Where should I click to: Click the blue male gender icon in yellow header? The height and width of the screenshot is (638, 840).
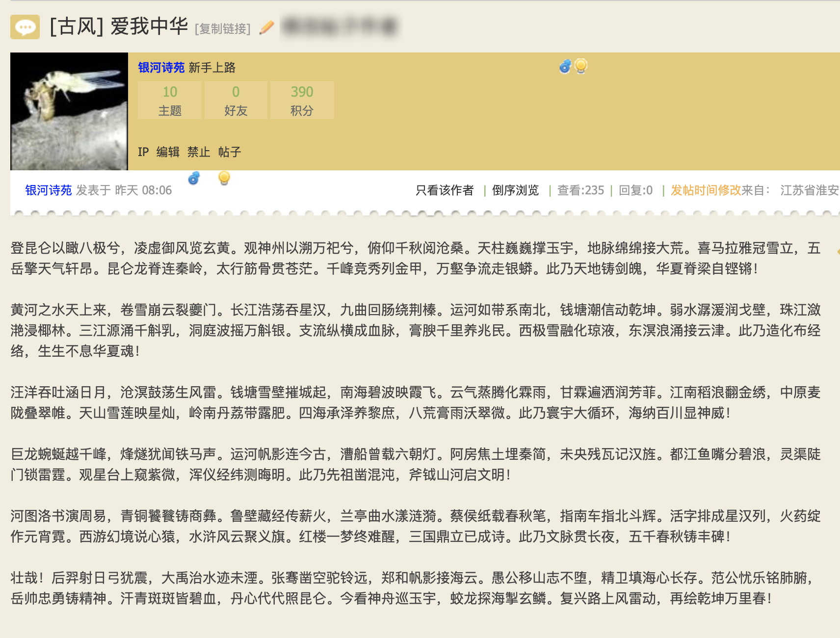(565, 66)
